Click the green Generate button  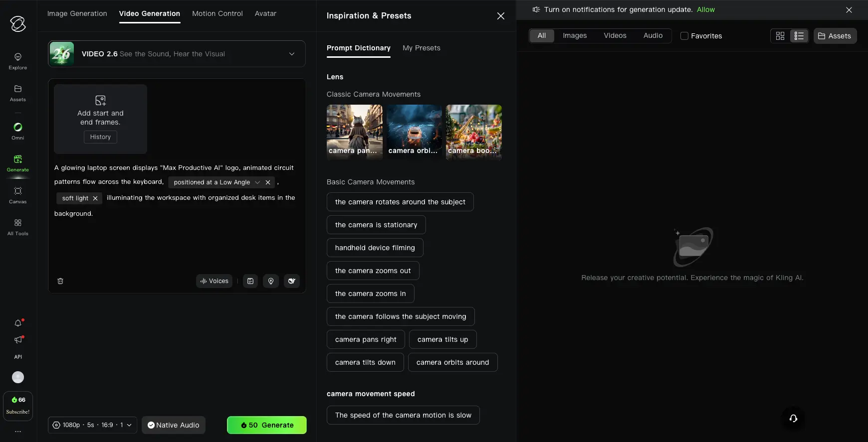267,425
